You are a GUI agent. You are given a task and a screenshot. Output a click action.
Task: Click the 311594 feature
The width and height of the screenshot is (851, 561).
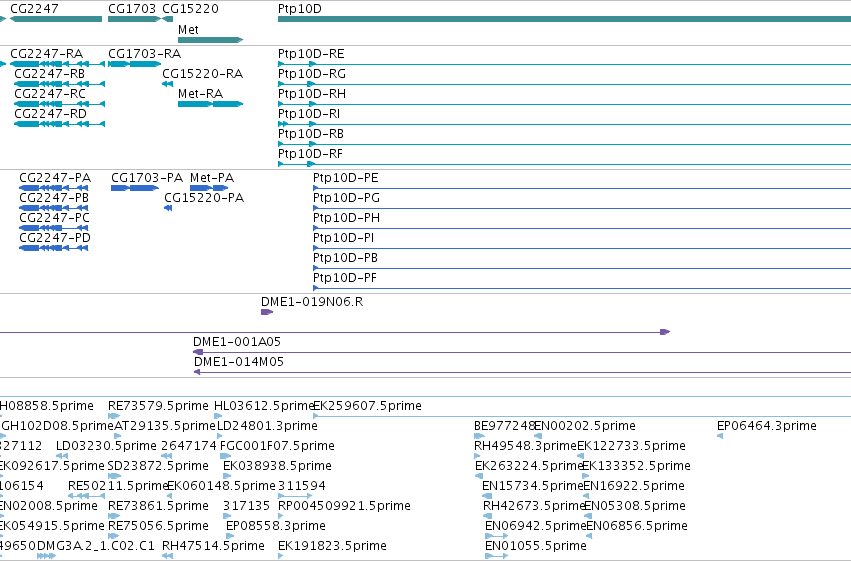click(x=295, y=496)
